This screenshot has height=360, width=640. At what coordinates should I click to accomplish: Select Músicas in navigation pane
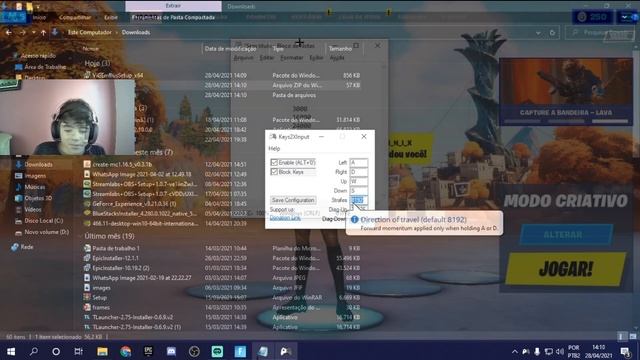(x=35, y=187)
